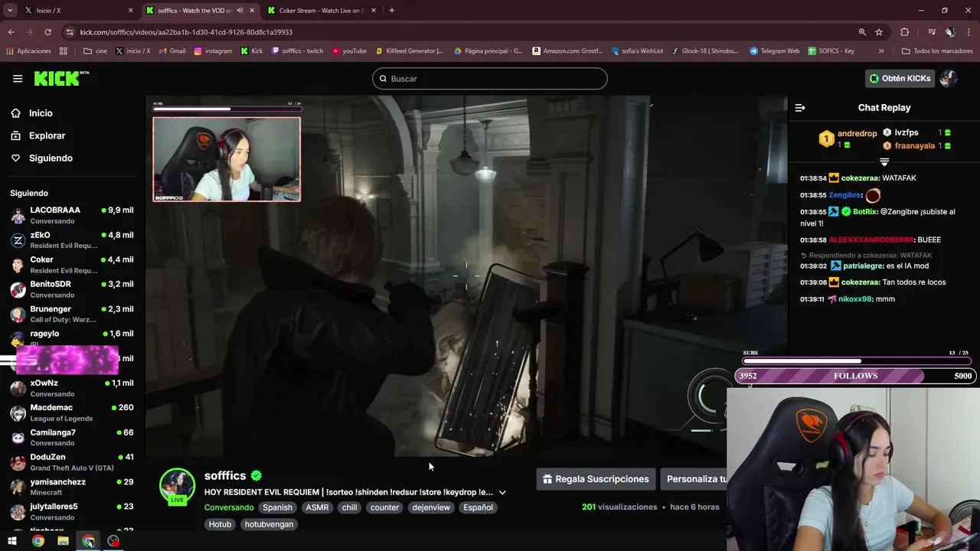
Task: Select the dejenview tag
Action: tap(431, 507)
